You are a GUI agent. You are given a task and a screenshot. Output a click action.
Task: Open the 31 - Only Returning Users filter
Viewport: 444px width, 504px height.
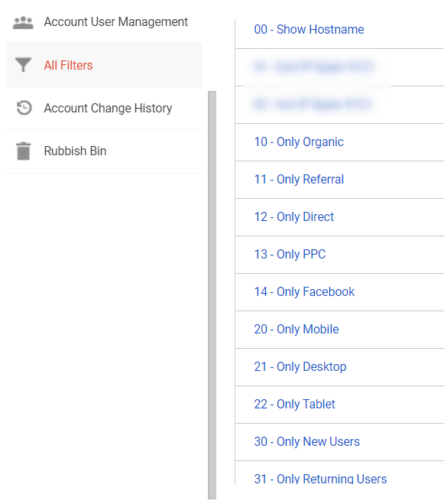[x=320, y=478]
